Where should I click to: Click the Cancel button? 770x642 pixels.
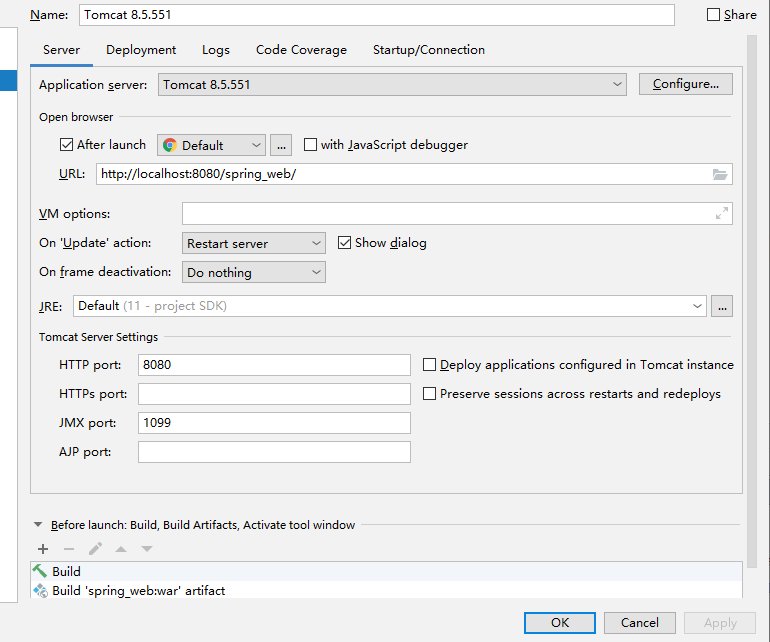tap(640, 623)
